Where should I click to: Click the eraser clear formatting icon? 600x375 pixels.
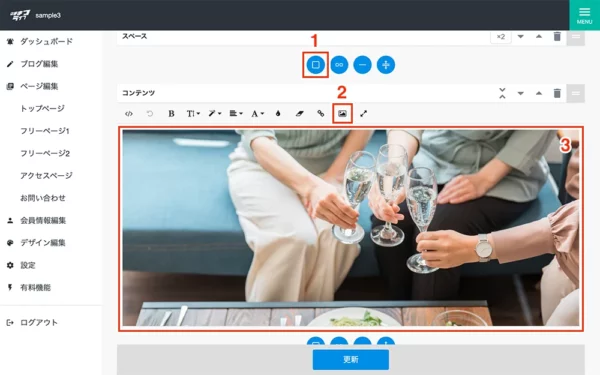point(300,114)
